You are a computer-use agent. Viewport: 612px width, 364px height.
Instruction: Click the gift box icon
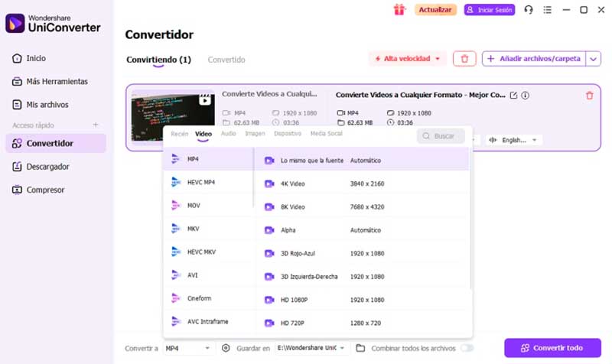pyautogui.click(x=399, y=10)
